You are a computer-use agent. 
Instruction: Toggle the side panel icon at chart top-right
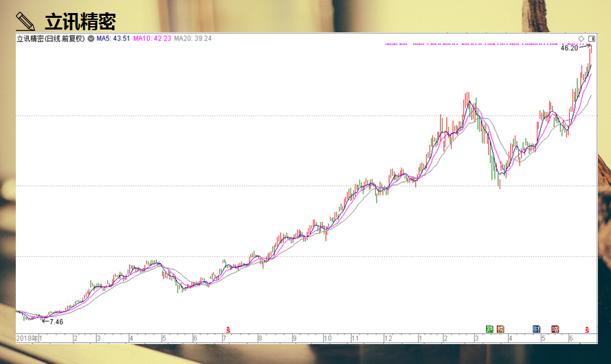(x=592, y=38)
